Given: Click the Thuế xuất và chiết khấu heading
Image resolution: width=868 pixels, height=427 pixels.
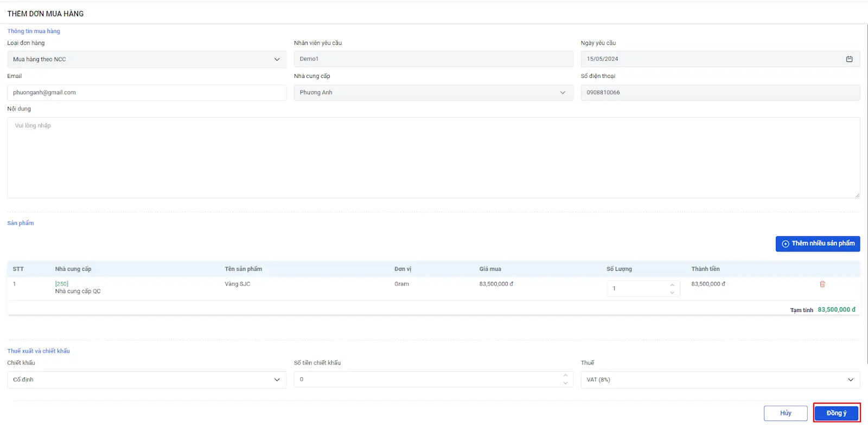Looking at the screenshot, I should 39,351.
